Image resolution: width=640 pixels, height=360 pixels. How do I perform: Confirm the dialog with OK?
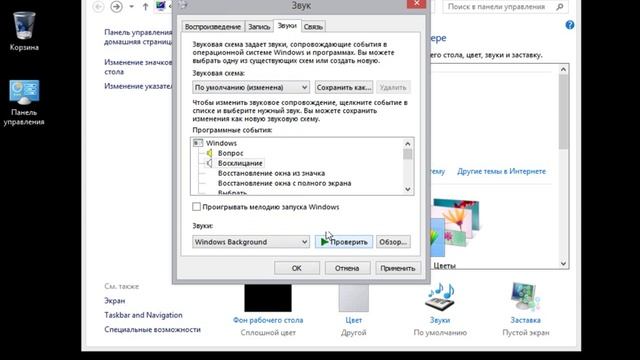click(297, 268)
